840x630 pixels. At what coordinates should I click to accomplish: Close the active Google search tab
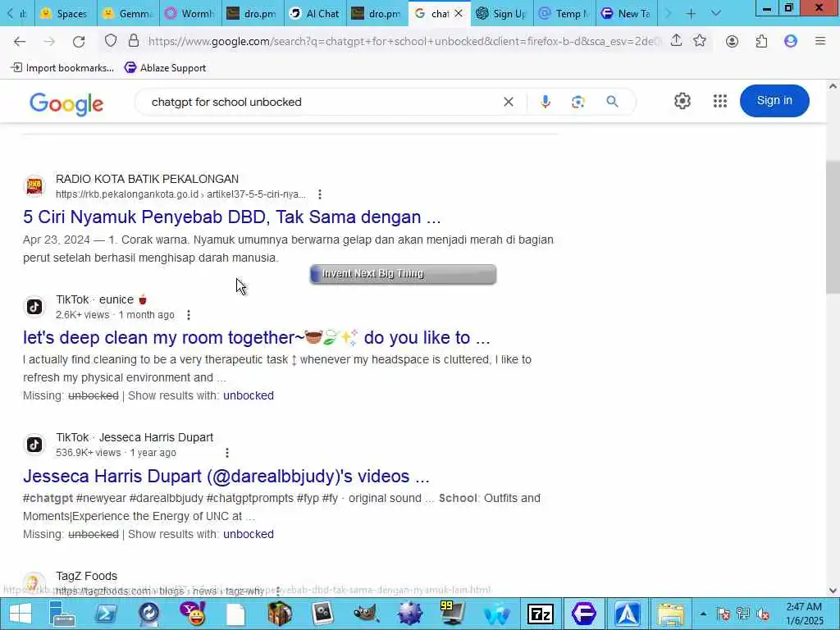(458, 13)
